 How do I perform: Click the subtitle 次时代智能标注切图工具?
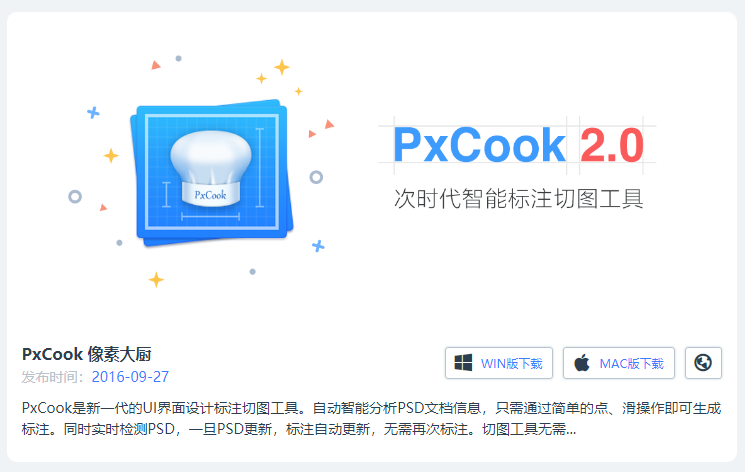click(x=518, y=198)
